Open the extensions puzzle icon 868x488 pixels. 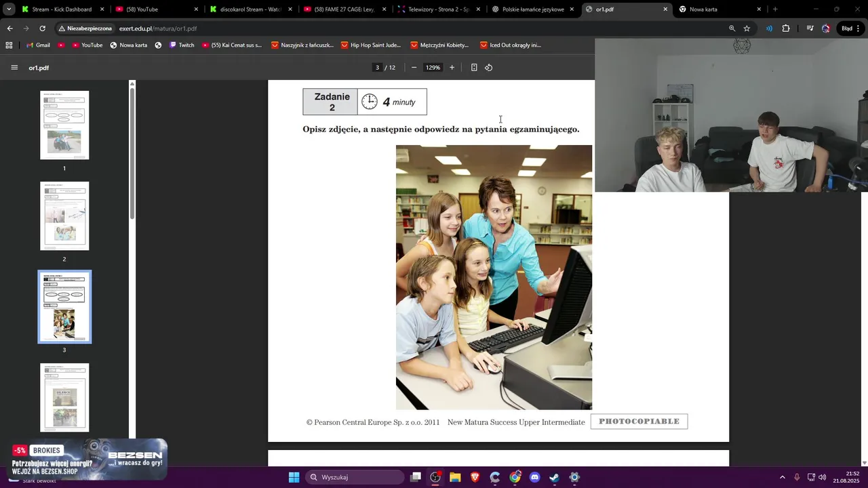point(786,28)
